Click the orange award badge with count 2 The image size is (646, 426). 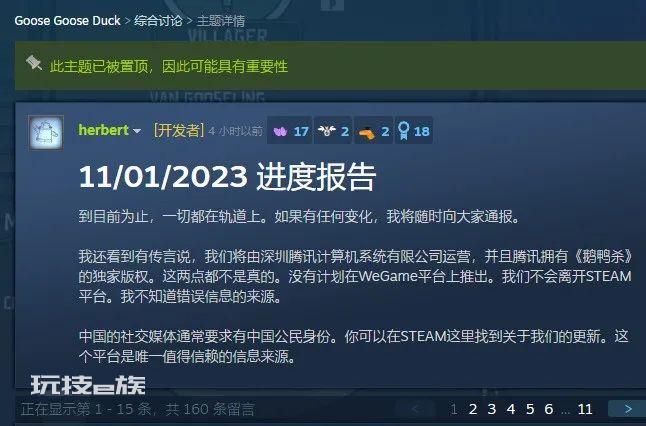point(373,131)
